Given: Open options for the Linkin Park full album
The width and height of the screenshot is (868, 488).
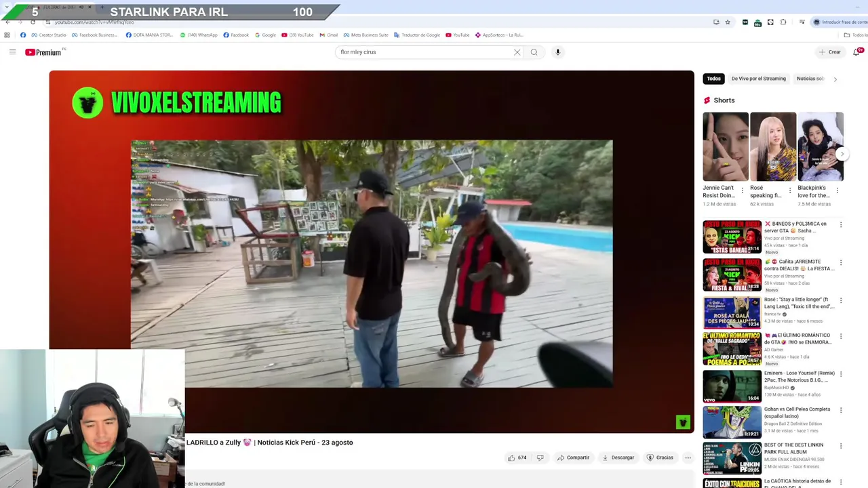Looking at the screenshot, I should pyautogui.click(x=841, y=446).
